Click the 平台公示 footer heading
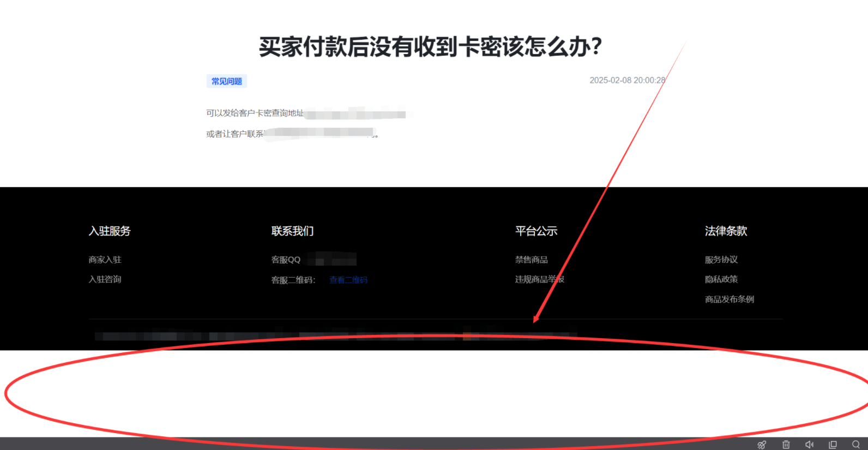Screen dimensions: 868x450 tap(537, 231)
